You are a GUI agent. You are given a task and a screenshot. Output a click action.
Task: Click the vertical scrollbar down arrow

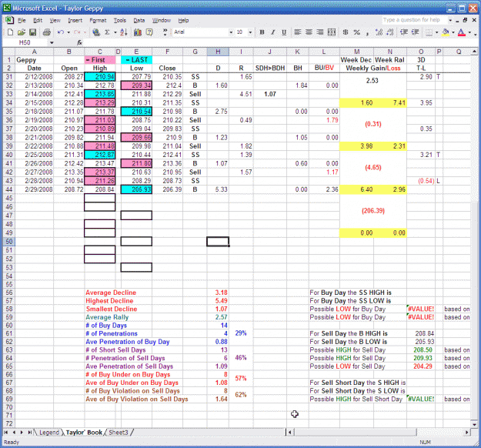tap(474, 425)
